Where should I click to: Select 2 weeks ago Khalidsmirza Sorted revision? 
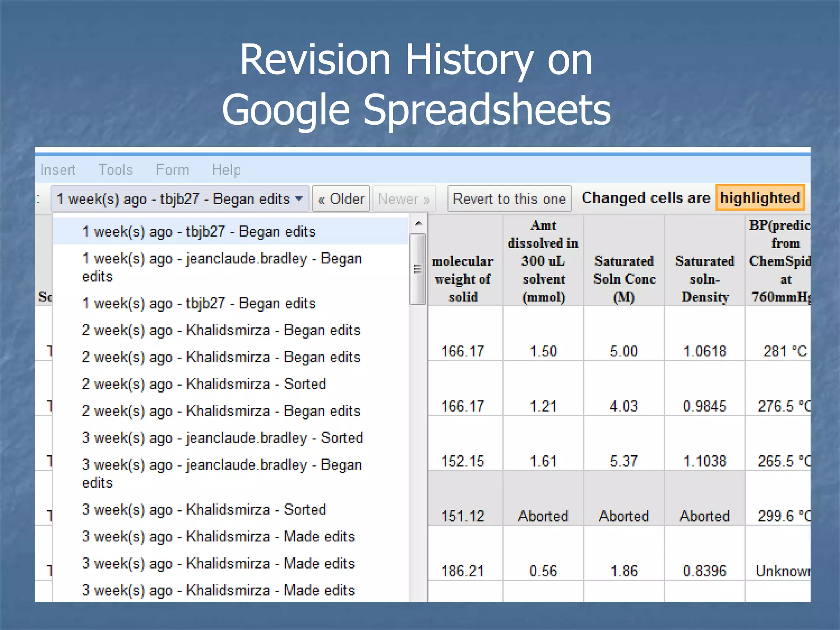point(204,384)
